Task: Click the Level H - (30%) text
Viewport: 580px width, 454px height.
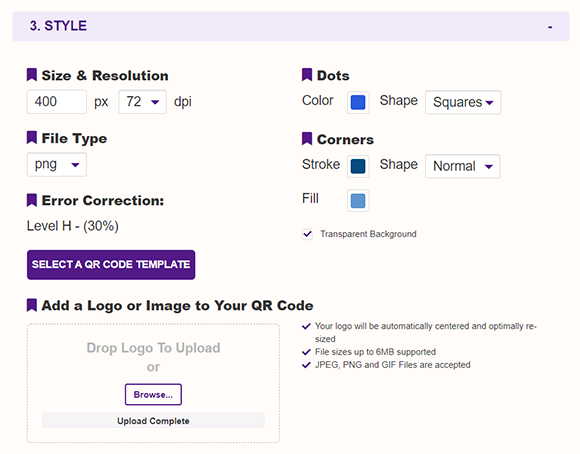Action: tap(72, 226)
